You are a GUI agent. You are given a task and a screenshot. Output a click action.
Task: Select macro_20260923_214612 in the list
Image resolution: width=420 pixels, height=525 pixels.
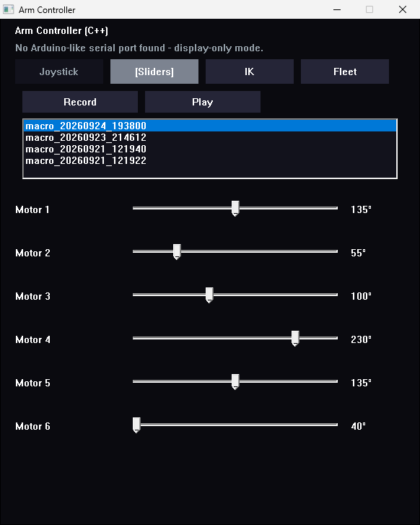pyautogui.click(x=210, y=137)
